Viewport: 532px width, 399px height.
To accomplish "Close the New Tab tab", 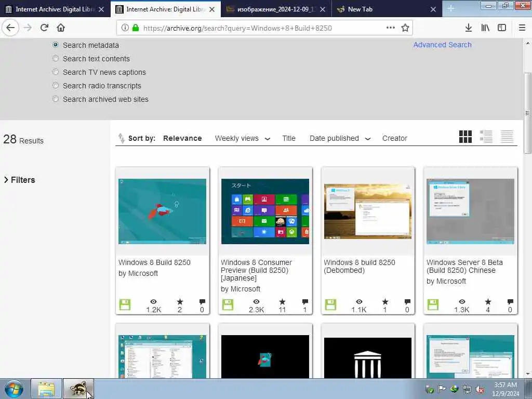I will (433, 9).
